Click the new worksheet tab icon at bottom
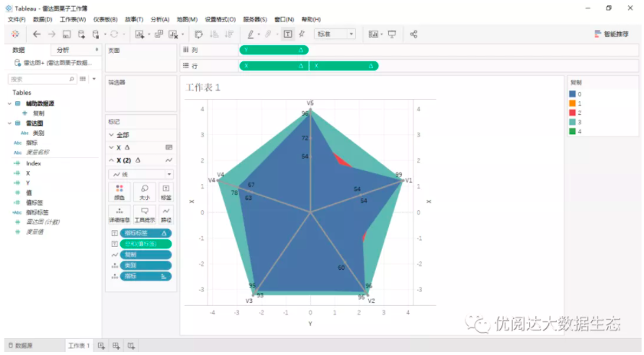644x355 pixels. pos(101,346)
